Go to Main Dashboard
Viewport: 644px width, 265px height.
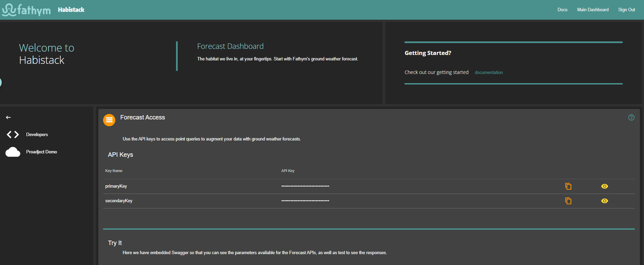click(x=593, y=10)
